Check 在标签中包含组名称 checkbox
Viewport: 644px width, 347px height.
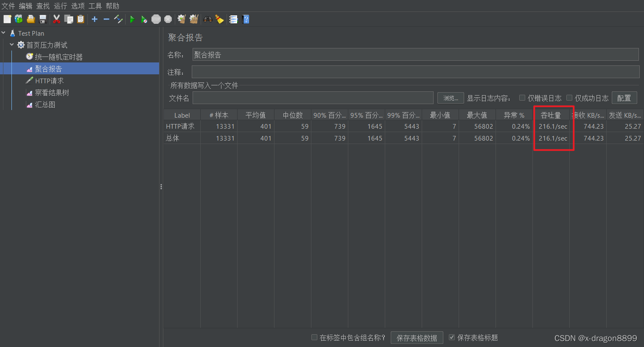click(x=314, y=337)
